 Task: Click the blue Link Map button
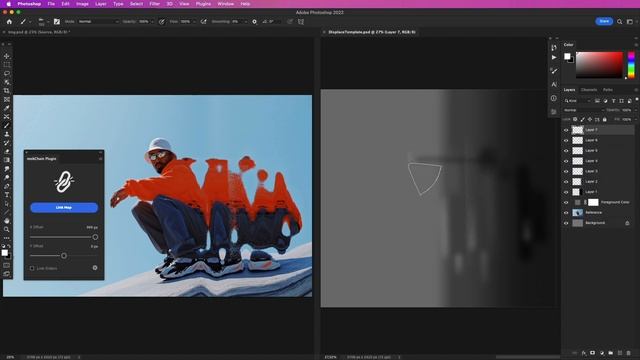click(64, 208)
